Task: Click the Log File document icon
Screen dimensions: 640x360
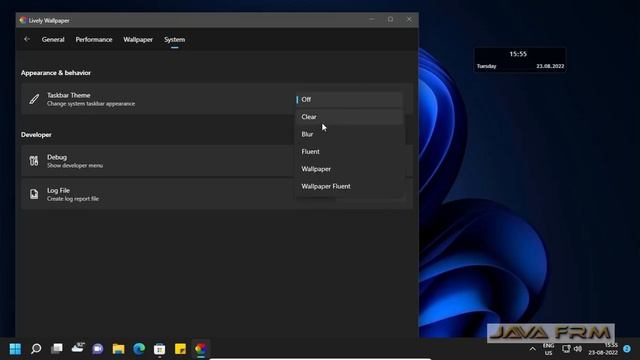Action: click(x=34, y=194)
